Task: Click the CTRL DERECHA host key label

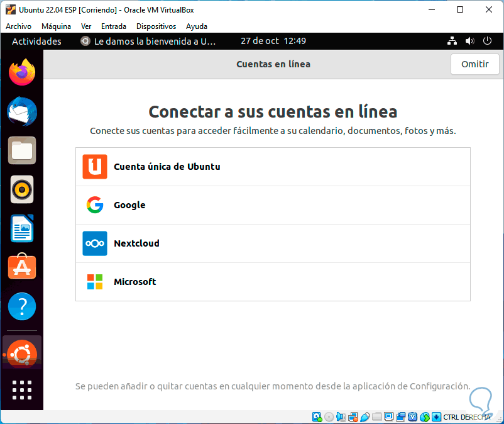Action: (467, 417)
